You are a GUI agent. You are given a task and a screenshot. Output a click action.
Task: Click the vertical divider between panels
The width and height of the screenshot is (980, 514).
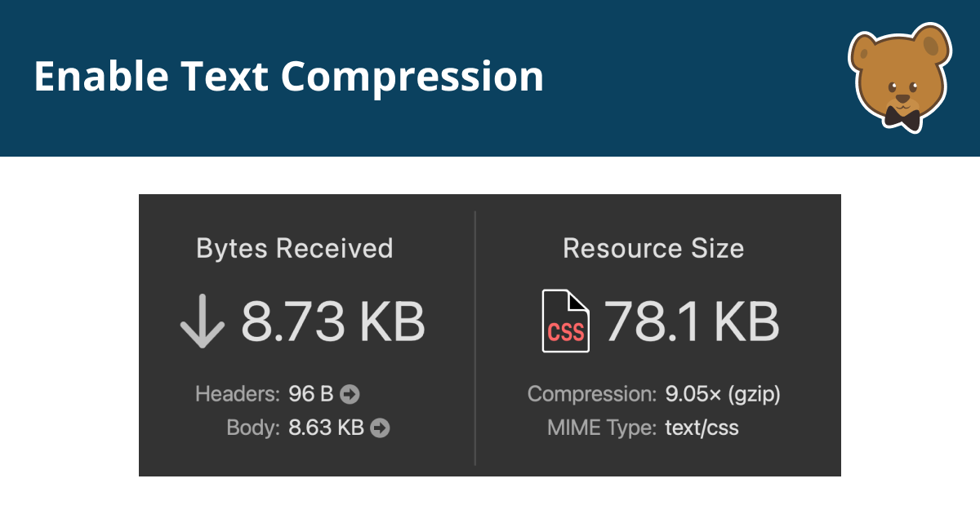474,339
